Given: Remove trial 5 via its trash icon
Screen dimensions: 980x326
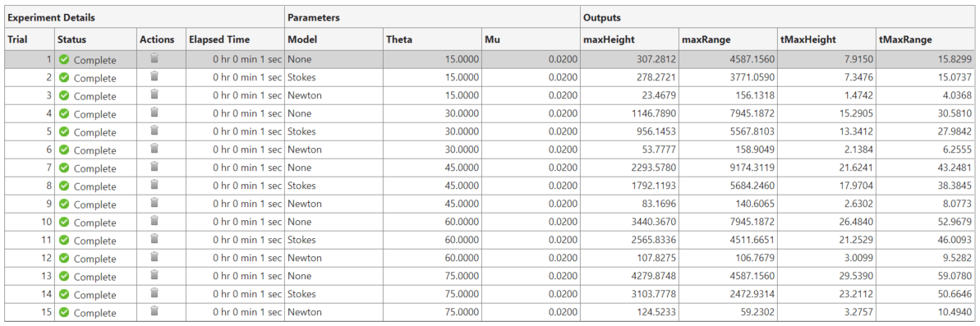Looking at the screenshot, I should click(x=154, y=131).
